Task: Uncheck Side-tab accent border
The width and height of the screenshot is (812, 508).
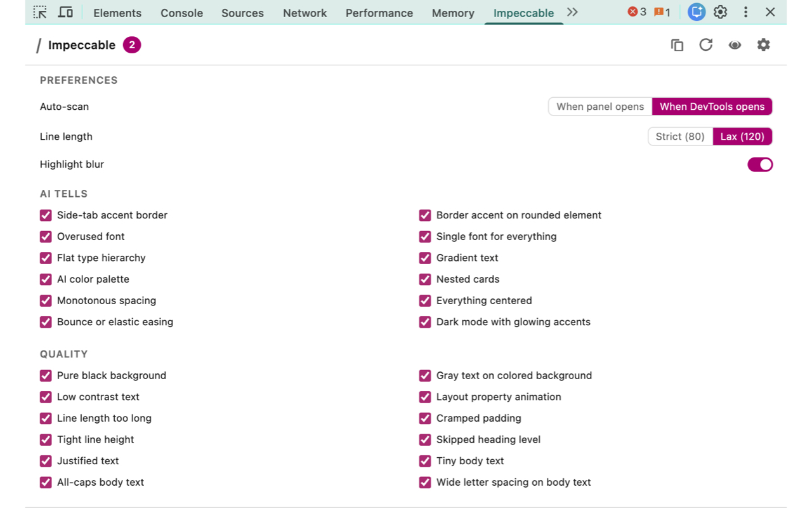Action: pyautogui.click(x=46, y=215)
